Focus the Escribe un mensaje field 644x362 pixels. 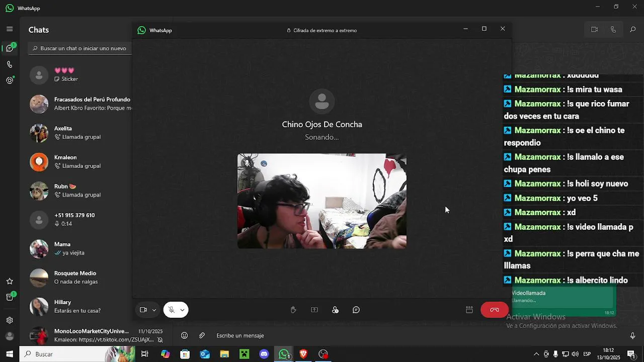[418, 335]
